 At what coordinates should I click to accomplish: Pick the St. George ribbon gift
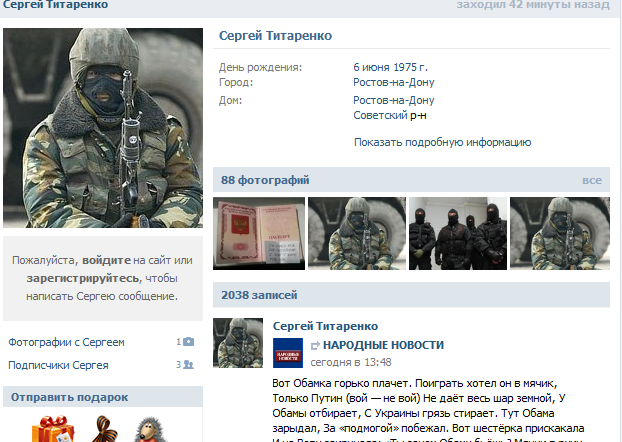100,428
